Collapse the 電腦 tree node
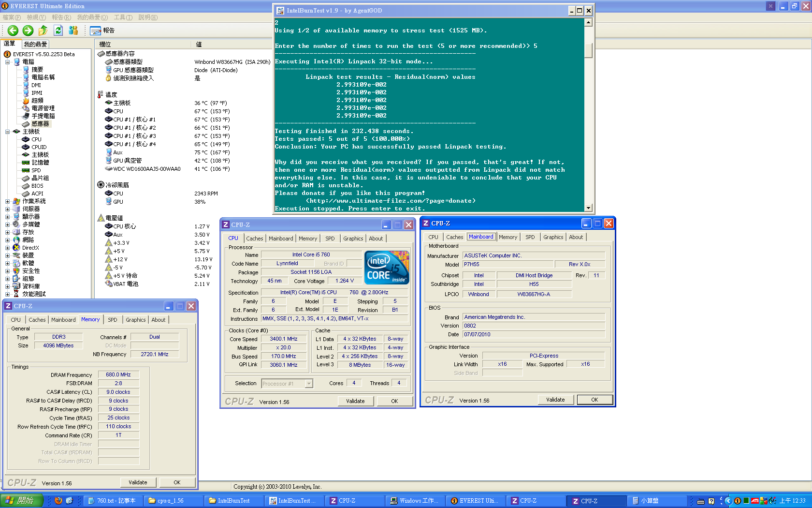The width and height of the screenshot is (812, 508). click(x=7, y=62)
